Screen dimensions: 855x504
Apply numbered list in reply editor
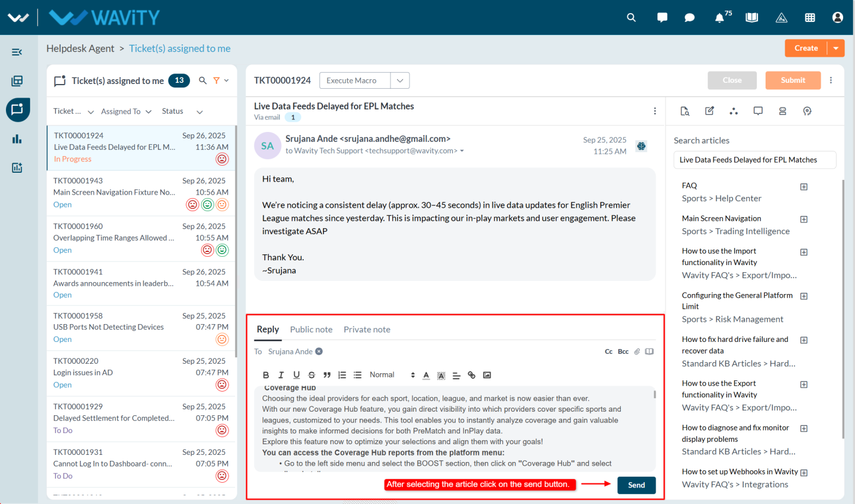[342, 375]
